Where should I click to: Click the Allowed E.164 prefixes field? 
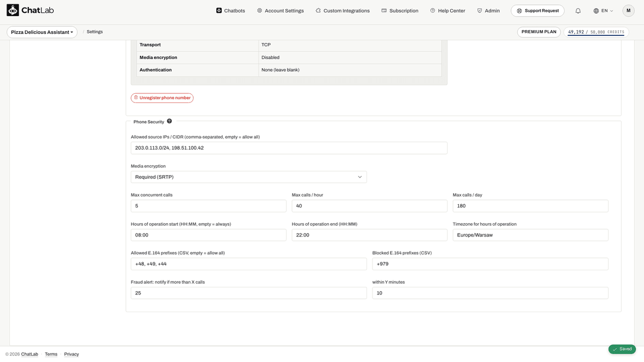[x=249, y=264]
